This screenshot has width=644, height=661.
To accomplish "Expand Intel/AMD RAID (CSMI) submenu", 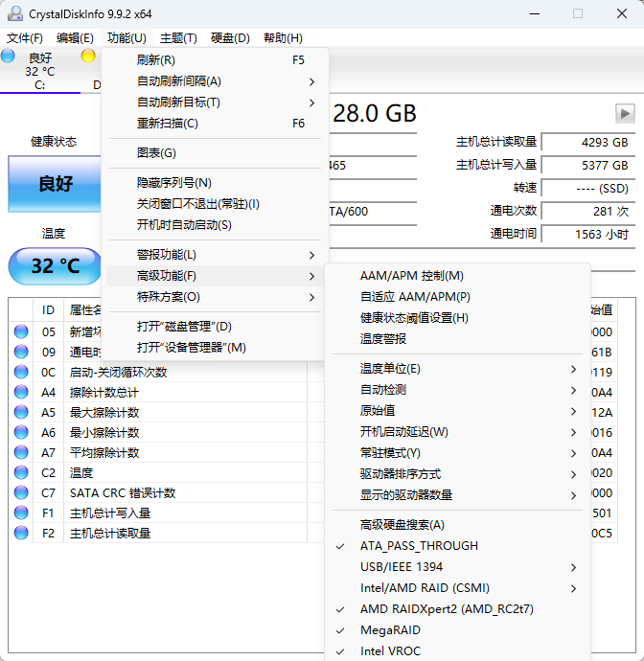I will [457, 588].
